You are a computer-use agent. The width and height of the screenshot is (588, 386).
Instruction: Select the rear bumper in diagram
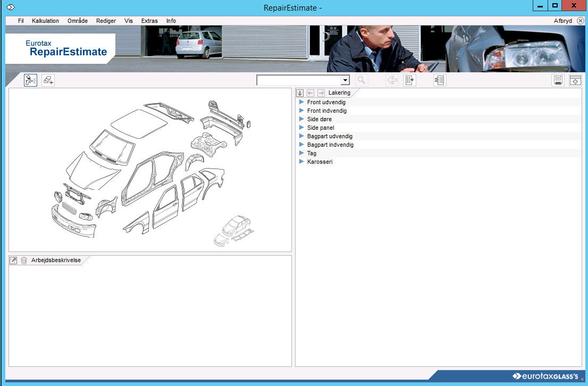[223, 128]
